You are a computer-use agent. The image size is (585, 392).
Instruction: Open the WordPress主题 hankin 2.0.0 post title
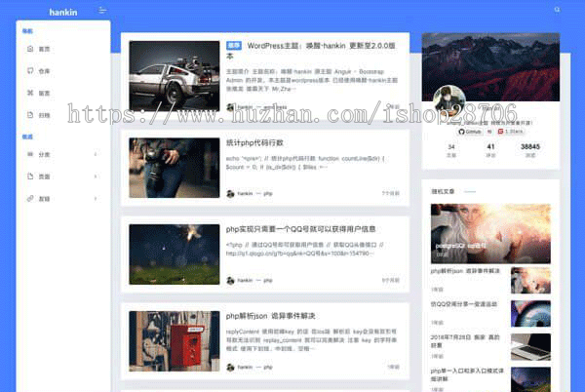310,51
